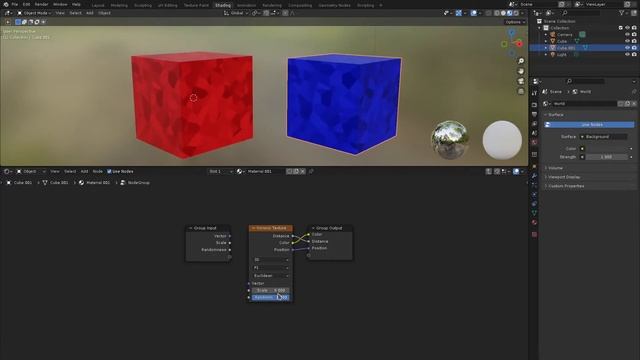Select rendered viewport shading mode
640x360 pixels.
click(x=516, y=13)
